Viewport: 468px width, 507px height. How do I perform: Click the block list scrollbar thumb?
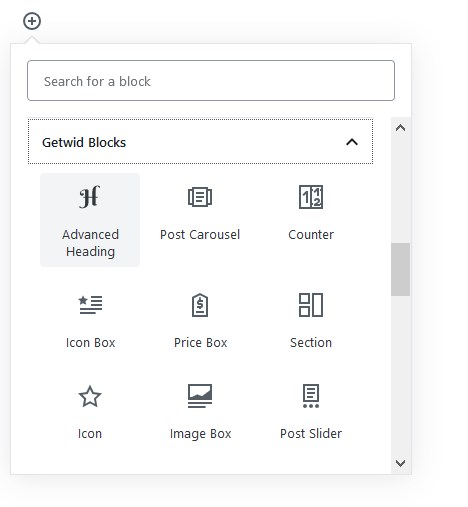click(x=400, y=269)
